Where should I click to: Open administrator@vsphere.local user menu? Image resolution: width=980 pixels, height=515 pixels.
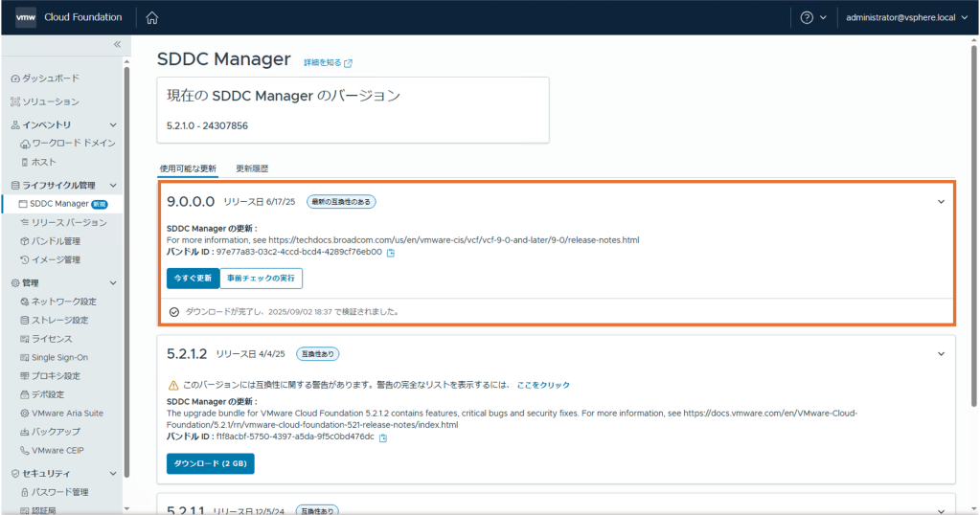[906, 17]
